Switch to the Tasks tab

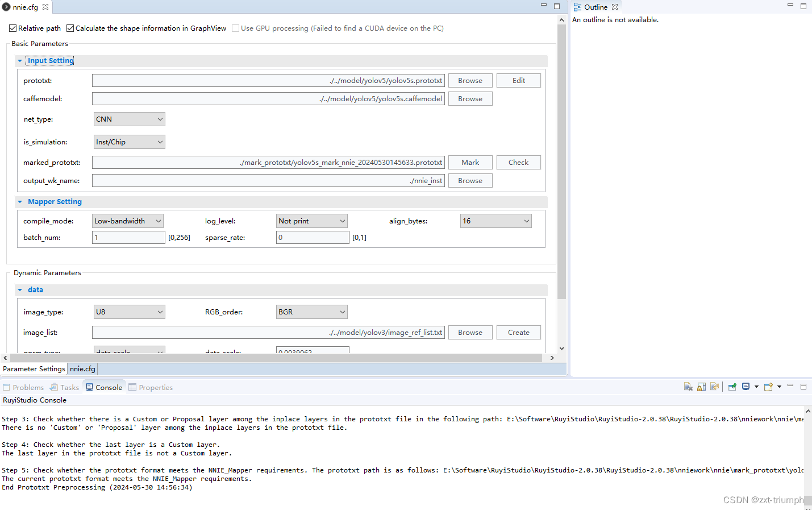64,387
